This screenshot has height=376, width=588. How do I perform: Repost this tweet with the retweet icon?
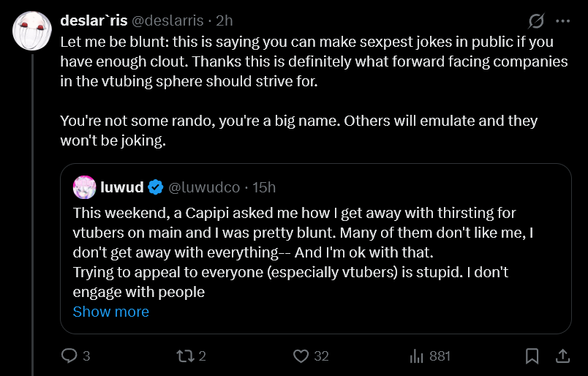[184, 356]
